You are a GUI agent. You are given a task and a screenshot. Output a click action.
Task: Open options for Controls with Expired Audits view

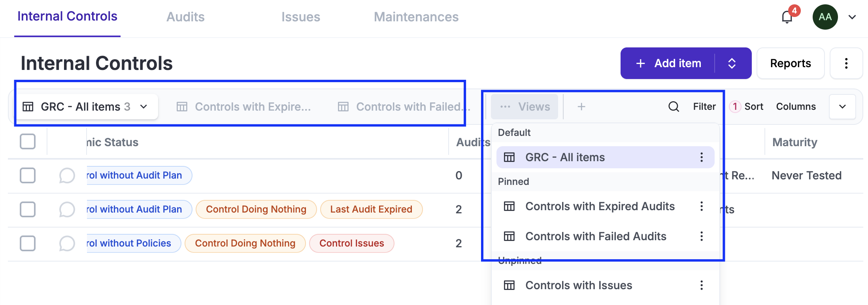click(x=702, y=206)
